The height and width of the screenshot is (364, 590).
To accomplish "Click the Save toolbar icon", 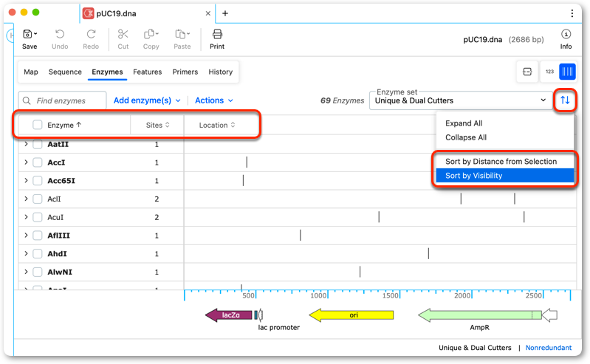I will point(27,34).
